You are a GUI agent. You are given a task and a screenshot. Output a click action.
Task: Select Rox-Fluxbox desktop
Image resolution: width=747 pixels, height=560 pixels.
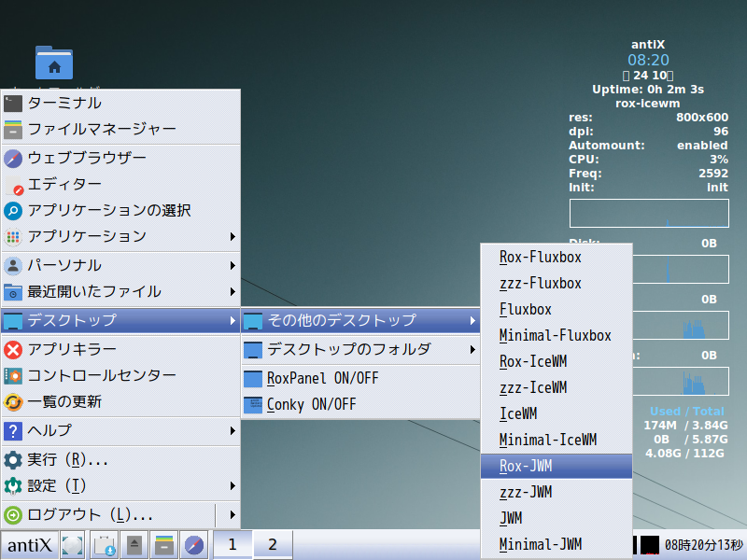pyautogui.click(x=557, y=258)
